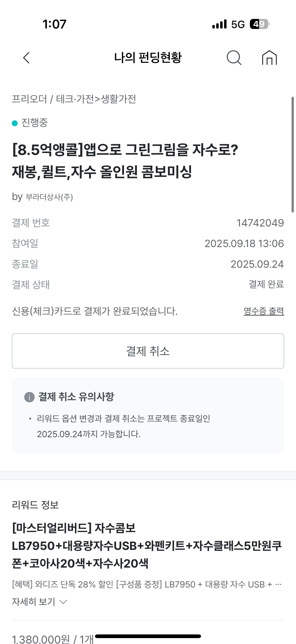Open the 영수증 출력 link
The width and height of the screenshot is (296, 644).
click(x=264, y=311)
